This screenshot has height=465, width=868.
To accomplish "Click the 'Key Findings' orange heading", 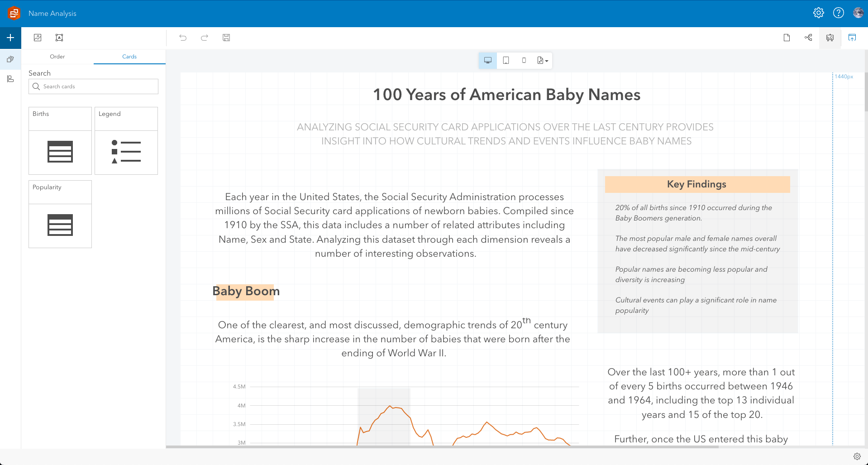I will point(697,184).
